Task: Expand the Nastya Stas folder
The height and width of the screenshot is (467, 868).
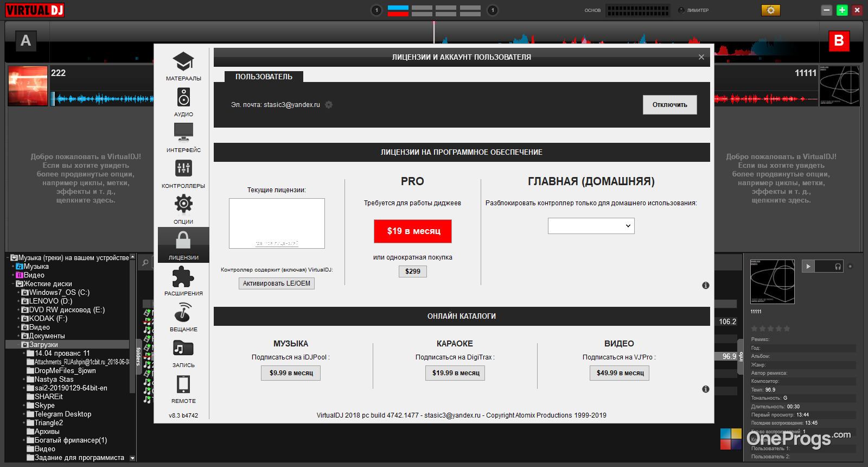Action: click(24, 380)
